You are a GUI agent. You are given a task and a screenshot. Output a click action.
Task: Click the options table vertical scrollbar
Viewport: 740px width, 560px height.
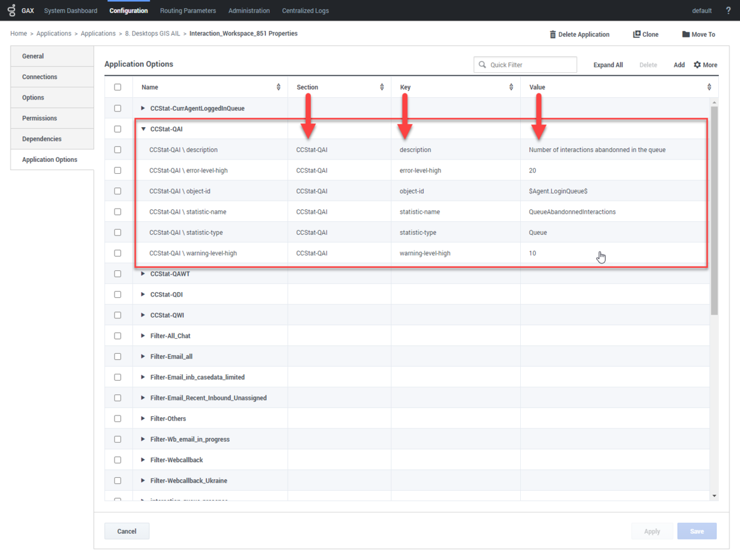click(x=714, y=211)
